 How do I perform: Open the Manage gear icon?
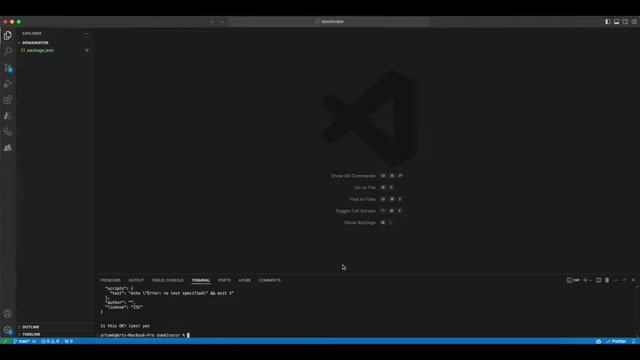pyautogui.click(x=8, y=330)
